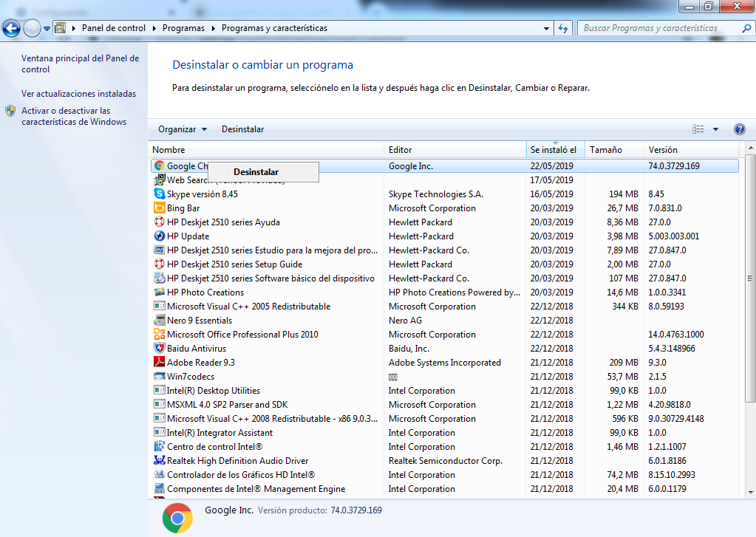The width and height of the screenshot is (756, 537).
Task: Open Ver actualizaciones instaladas link
Action: [x=78, y=94]
